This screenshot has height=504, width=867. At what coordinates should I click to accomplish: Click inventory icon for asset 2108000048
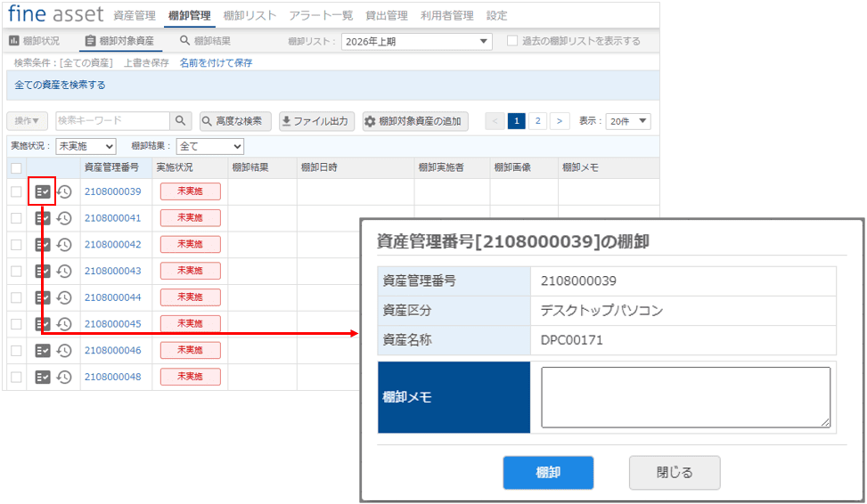coord(43,377)
